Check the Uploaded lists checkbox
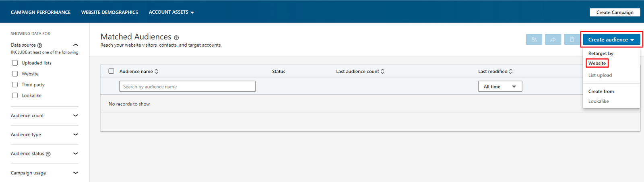644x182 pixels. 15,63
